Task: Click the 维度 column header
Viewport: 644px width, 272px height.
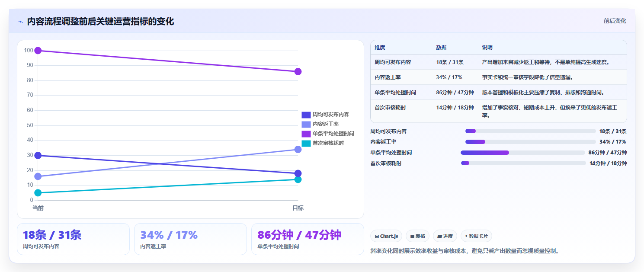Action: [380, 47]
